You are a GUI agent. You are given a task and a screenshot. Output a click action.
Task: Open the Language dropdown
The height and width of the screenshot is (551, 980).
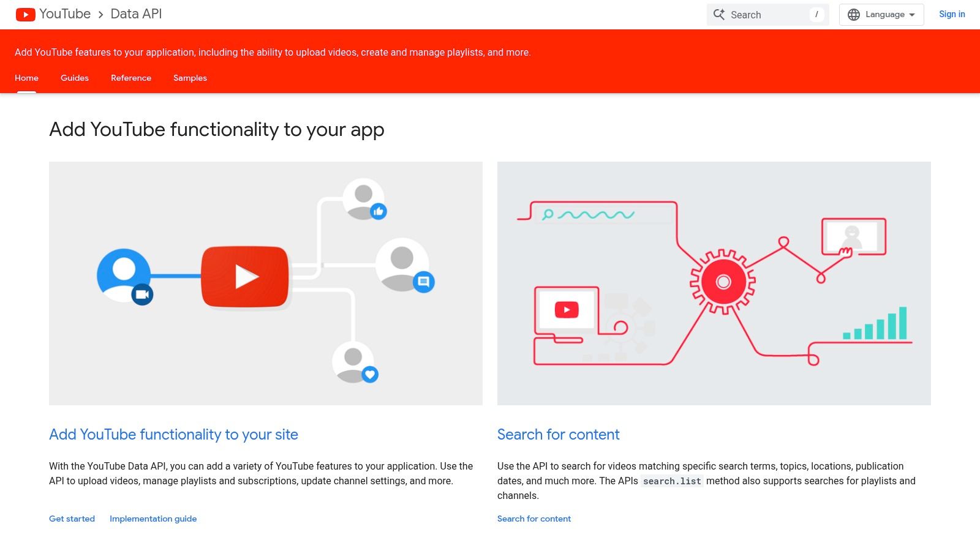pyautogui.click(x=881, y=15)
